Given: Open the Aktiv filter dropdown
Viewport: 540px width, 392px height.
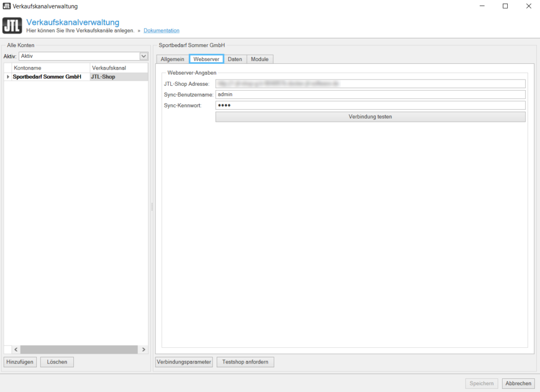Looking at the screenshot, I should click(143, 56).
